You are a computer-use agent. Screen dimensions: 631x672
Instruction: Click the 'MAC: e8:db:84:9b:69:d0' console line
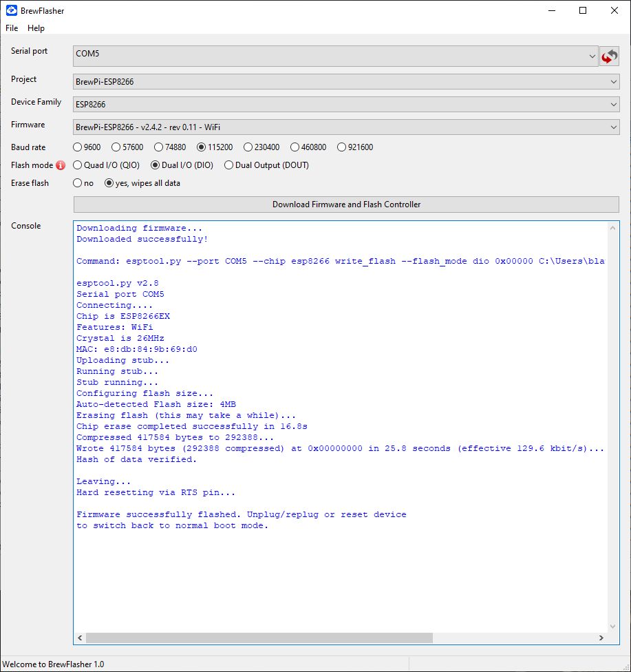tap(137, 349)
